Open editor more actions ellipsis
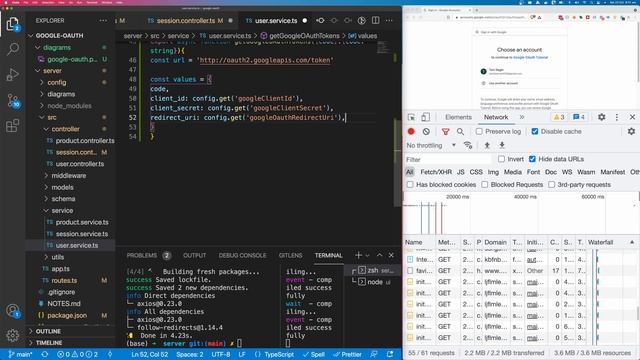 (389, 20)
